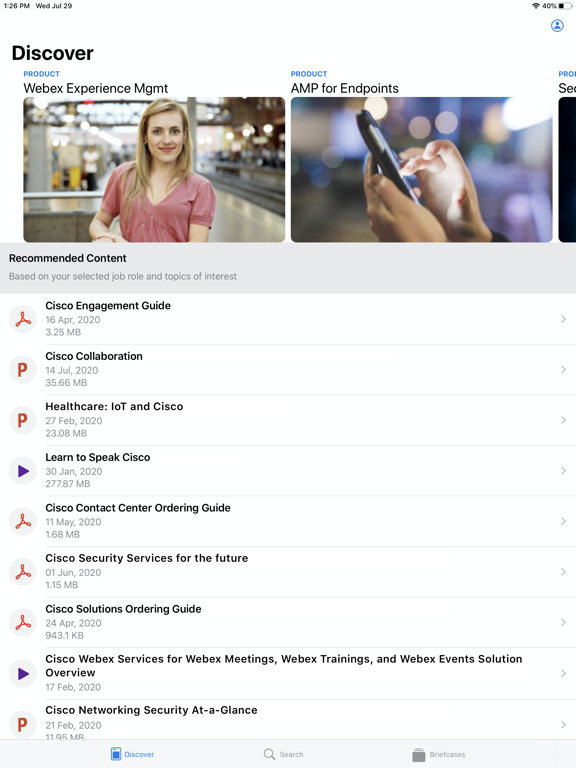Open Healthcare: IoT and Cisco title
The width and height of the screenshot is (576, 768).
(114, 407)
